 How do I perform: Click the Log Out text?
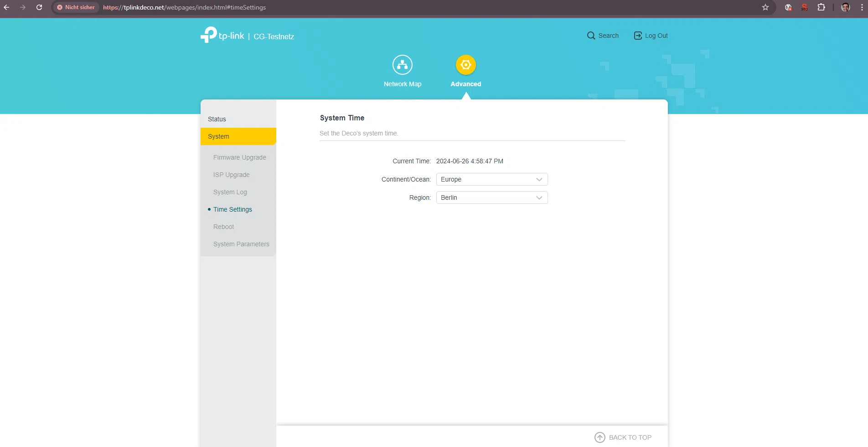pos(656,36)
